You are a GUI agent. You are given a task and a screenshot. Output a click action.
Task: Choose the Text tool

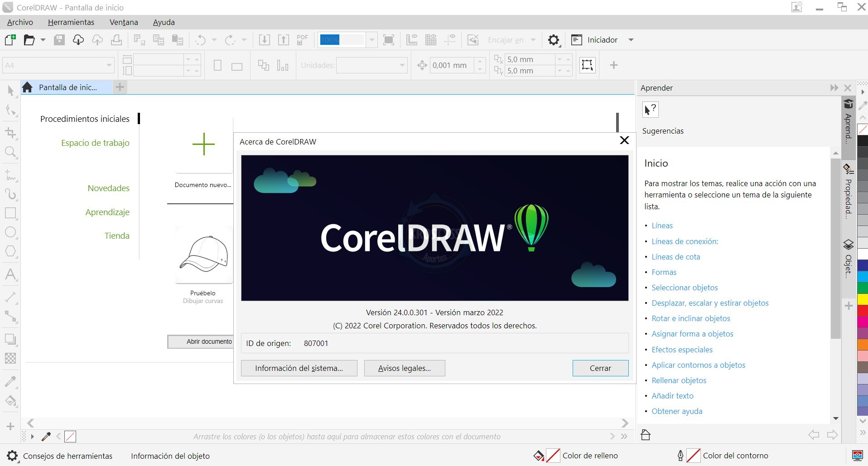(10, 275)
